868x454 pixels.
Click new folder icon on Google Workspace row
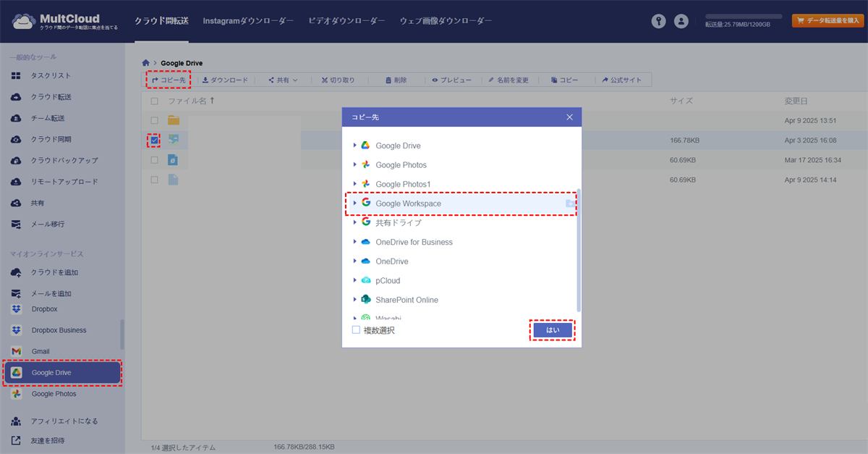(x=571, y=204)
